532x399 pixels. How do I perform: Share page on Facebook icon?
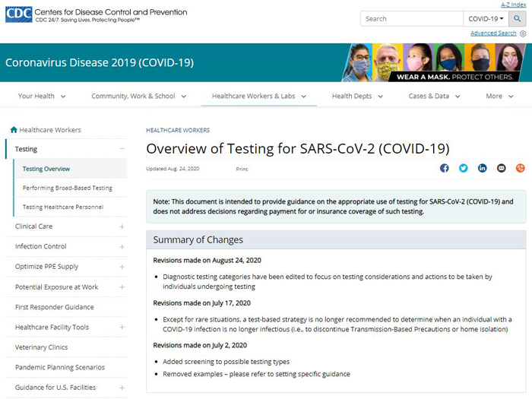click(444, 168)
